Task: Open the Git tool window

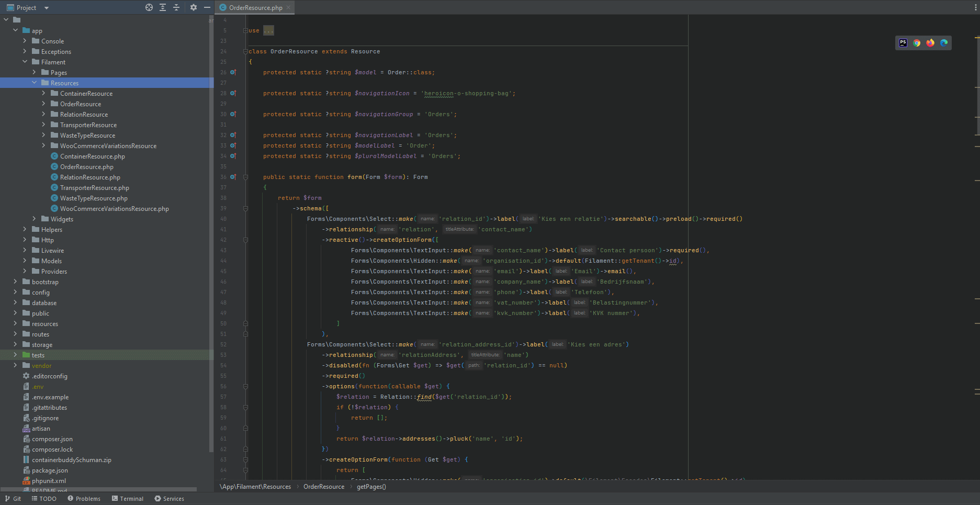Action: pyautogui.click(x=13, y=499)
